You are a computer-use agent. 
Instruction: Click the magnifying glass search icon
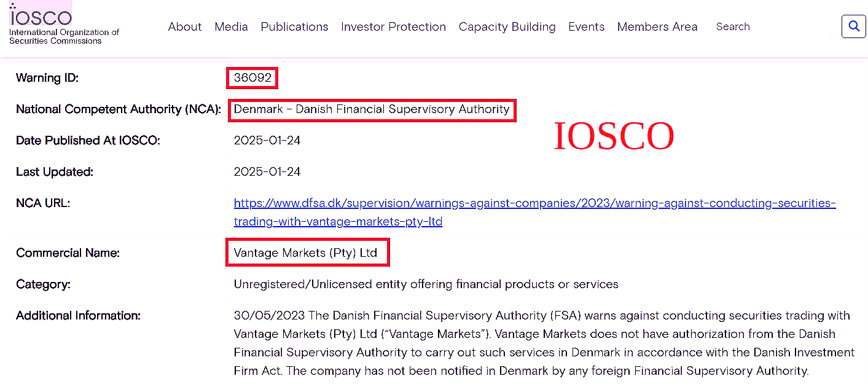coord(853,26)
